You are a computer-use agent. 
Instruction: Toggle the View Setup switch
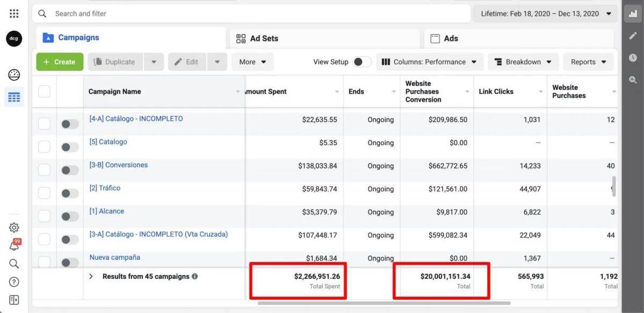(362, 62)
